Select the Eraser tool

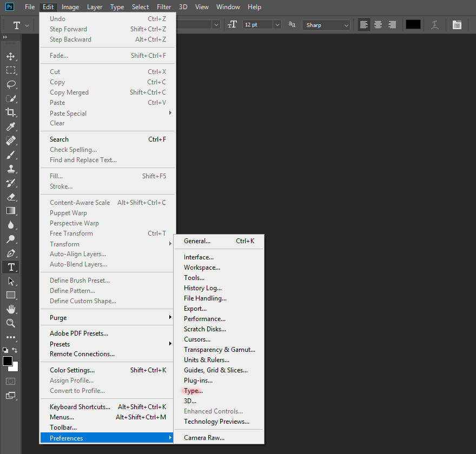11,197
